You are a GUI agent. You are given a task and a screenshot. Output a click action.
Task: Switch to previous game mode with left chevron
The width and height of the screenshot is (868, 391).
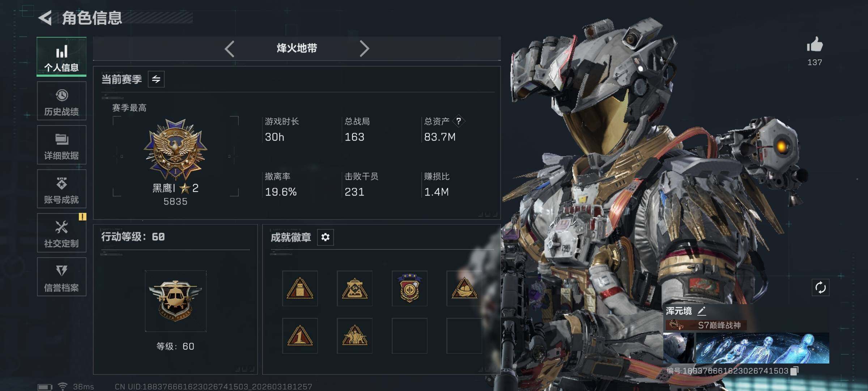coord(230,49)
